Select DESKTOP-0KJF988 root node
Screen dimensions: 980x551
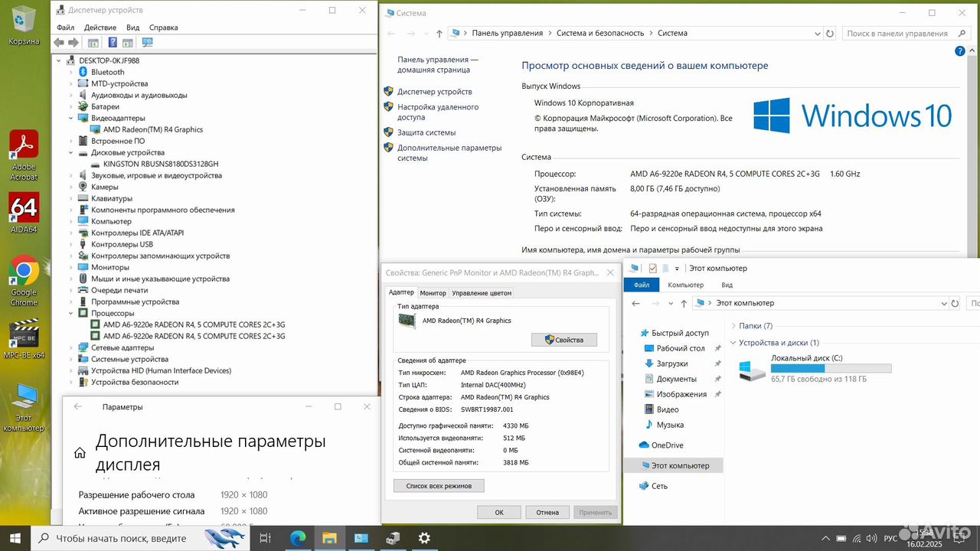pyautogui.click(x=109, y=60)
